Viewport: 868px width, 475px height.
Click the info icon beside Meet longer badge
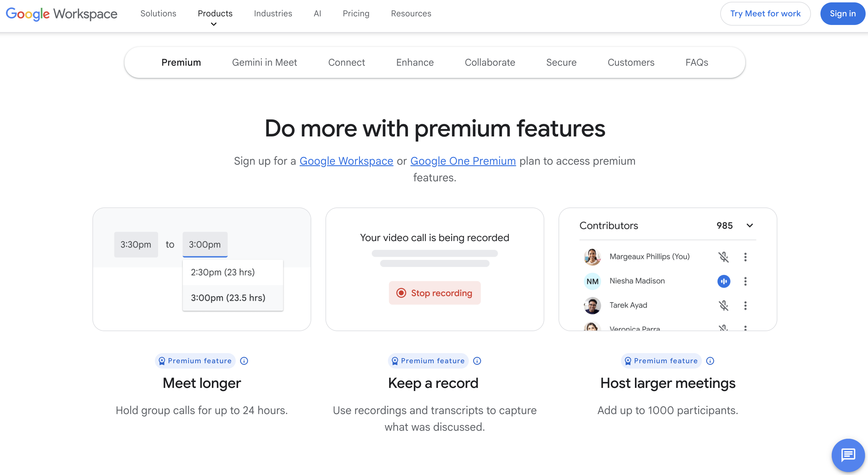tap(244, 361)
